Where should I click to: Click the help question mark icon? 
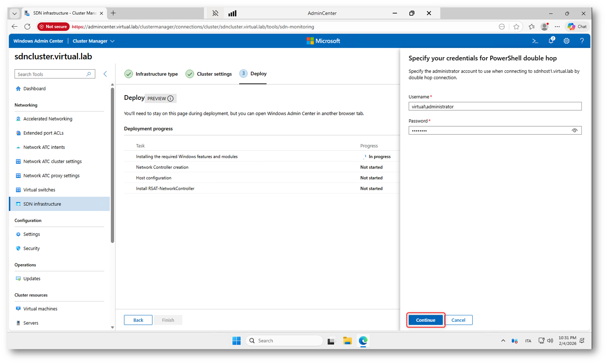coord(582,41)
